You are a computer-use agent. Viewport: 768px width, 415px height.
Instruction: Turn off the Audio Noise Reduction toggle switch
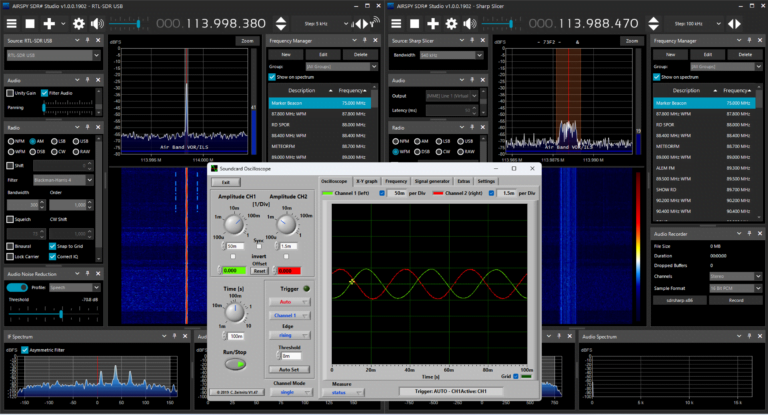(x=17, y=287)
